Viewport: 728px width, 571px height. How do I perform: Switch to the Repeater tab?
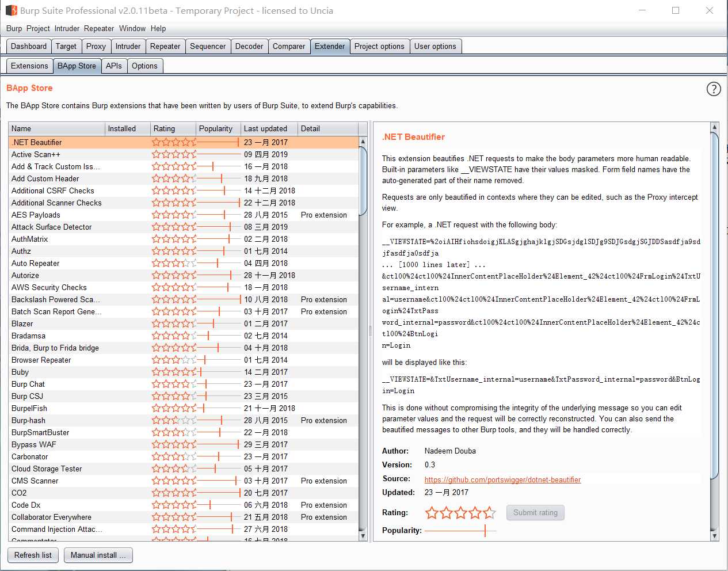(165, 46)
